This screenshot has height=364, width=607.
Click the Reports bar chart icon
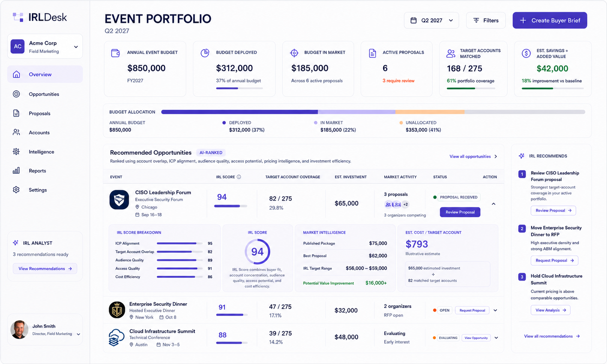point(16,170)
